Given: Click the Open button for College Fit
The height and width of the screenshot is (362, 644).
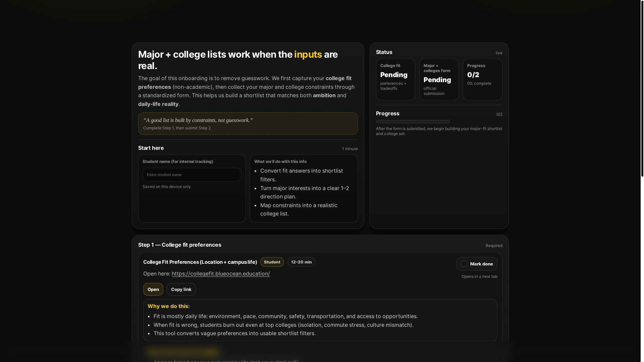Looking at the screenshot, I should point(153,289).
